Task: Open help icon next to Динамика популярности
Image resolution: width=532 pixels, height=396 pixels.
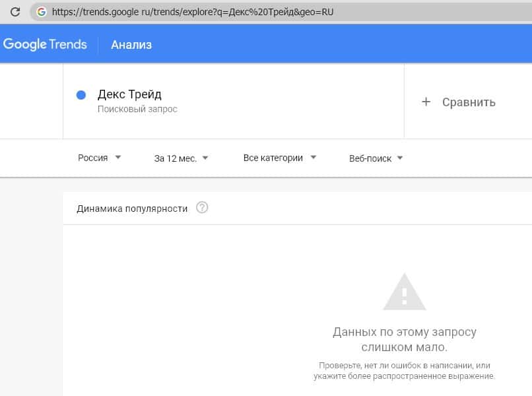Action: [203, 208]
